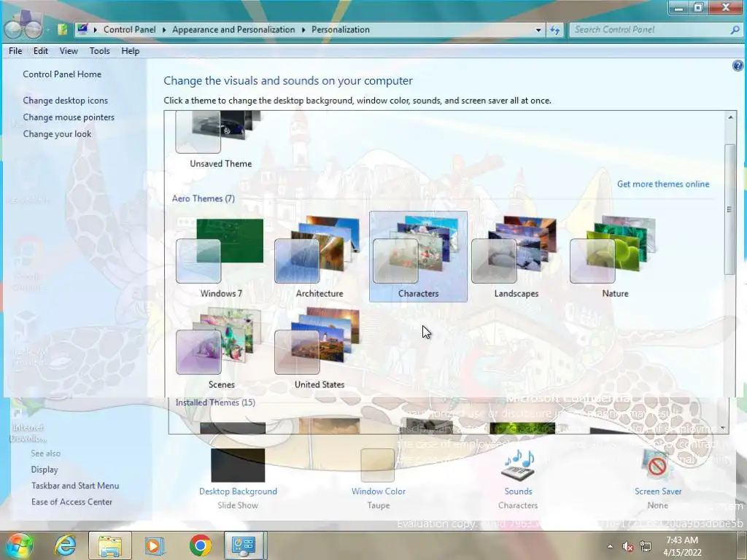Click the search magnifier icon
This screenshot has height=560, width=747.
click(x=735, y=29)
